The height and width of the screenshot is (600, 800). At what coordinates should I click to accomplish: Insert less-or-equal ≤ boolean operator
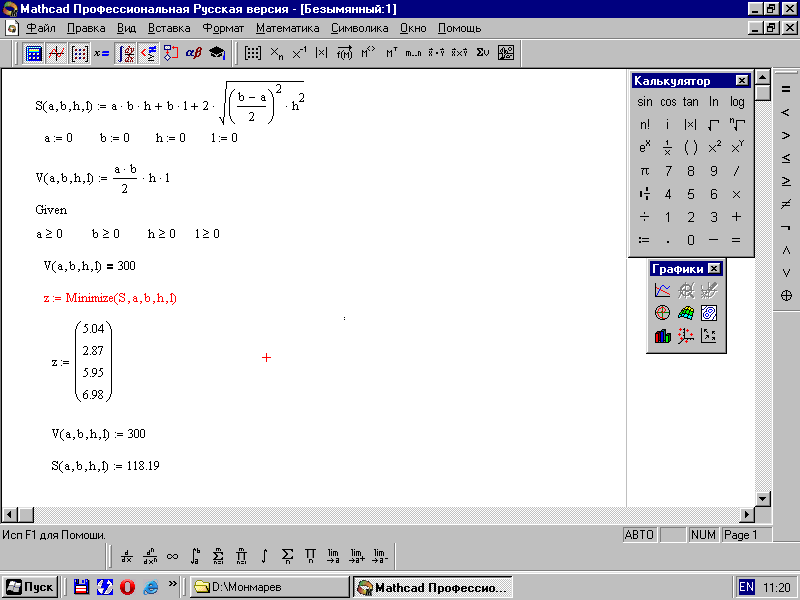click(x=786, y=158)
